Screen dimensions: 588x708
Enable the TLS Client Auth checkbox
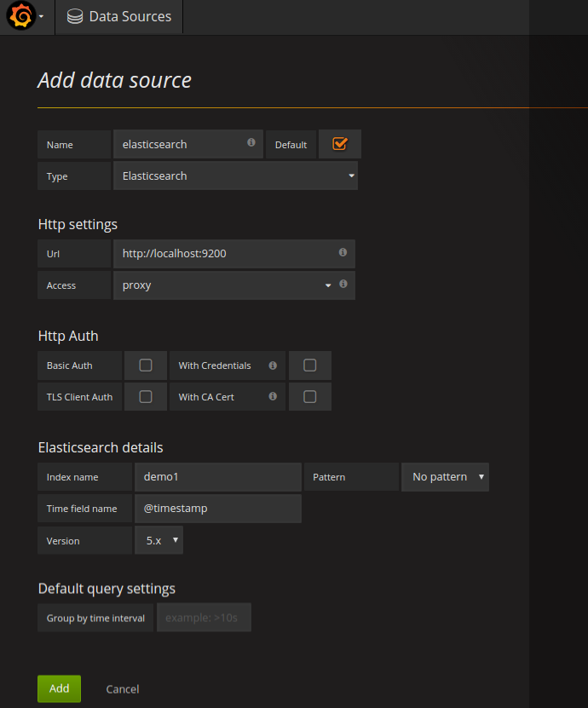click(x=146, y=397)
